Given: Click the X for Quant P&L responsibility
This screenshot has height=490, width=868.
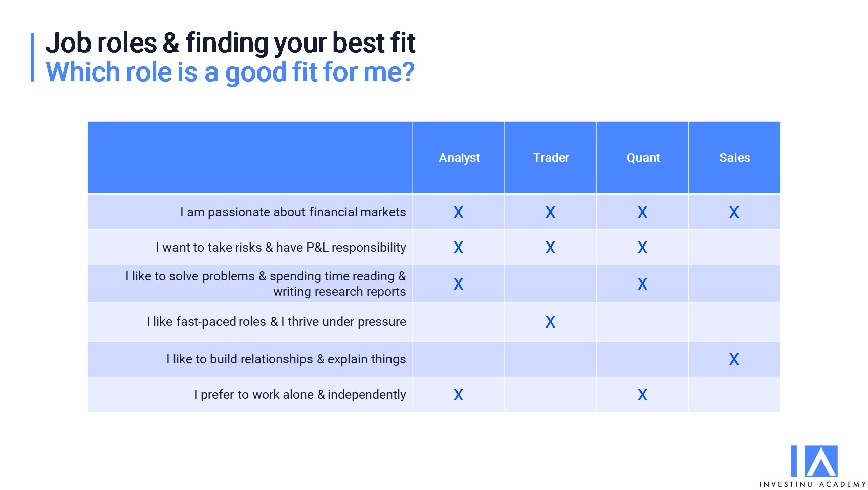Looking at the screenshot, I should point(642,248).
